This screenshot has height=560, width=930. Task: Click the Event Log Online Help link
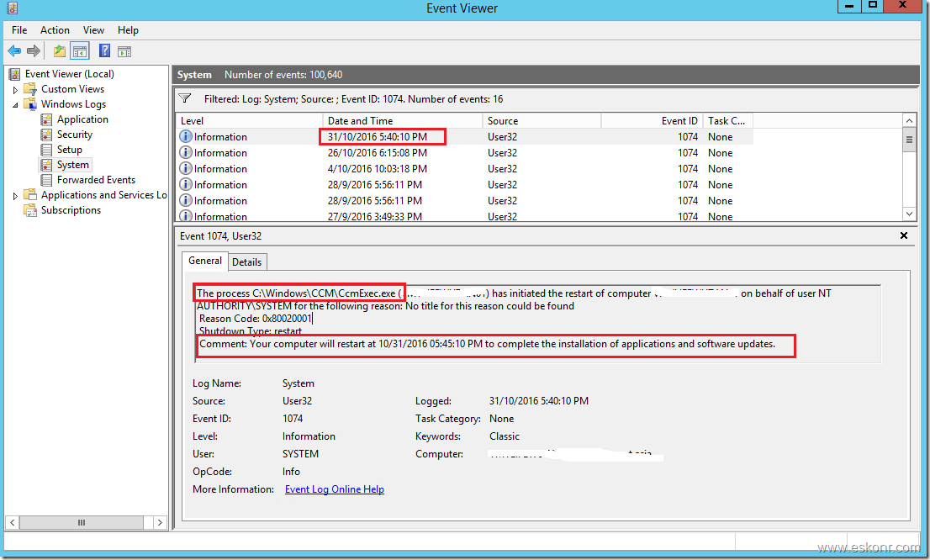[x=334, y=489]
